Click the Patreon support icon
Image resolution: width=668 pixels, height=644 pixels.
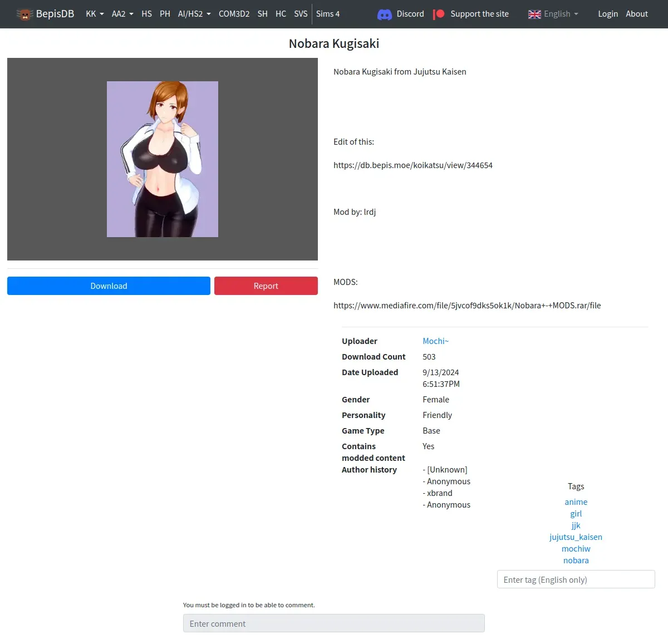(x=439, y=14)
